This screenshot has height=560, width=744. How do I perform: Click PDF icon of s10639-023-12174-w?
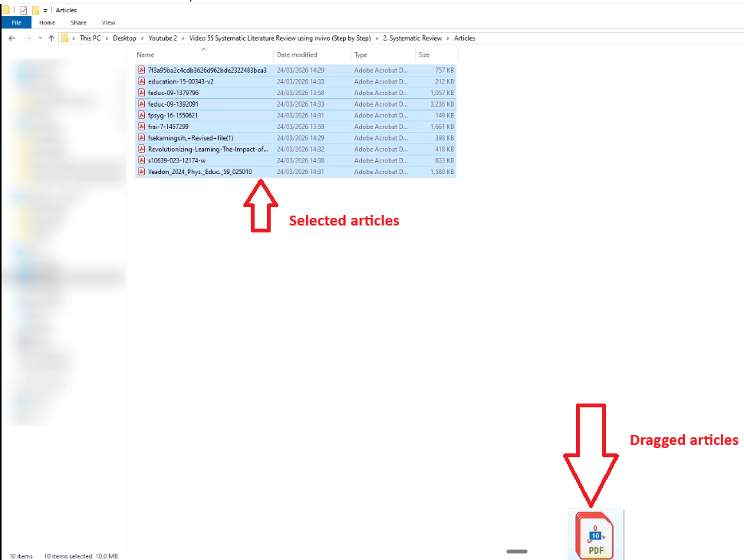141,160
